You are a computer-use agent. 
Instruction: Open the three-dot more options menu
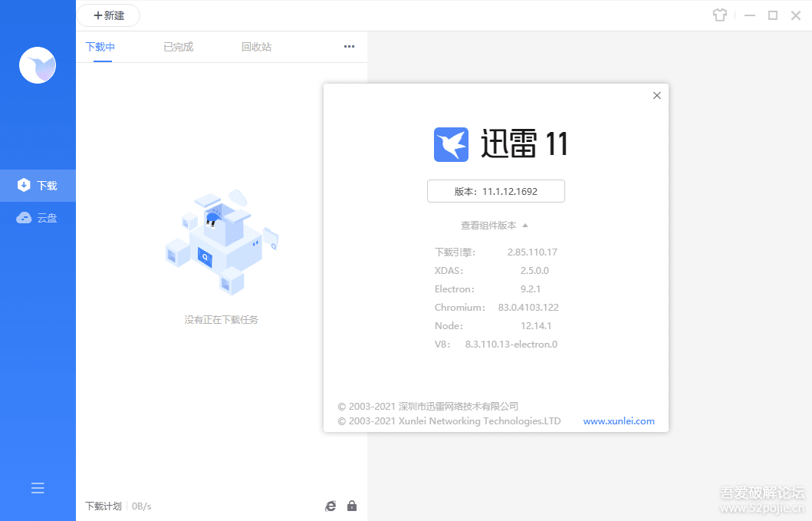[349, 47]
